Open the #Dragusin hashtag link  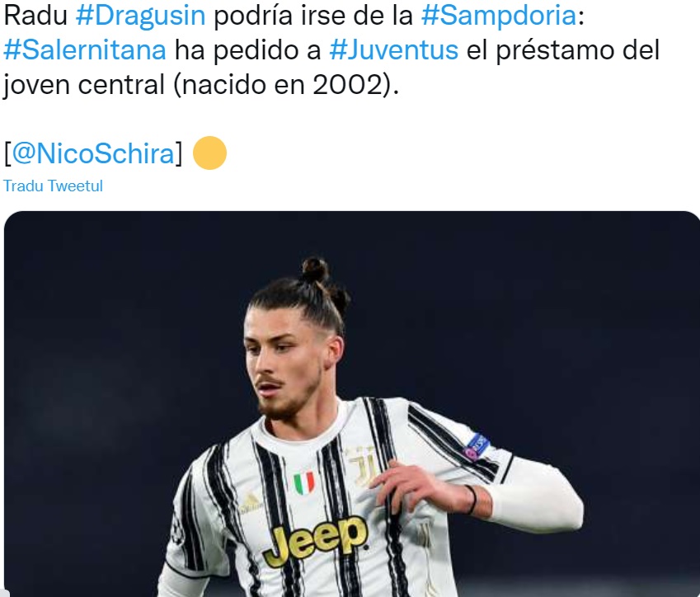[x=141, y=15]
